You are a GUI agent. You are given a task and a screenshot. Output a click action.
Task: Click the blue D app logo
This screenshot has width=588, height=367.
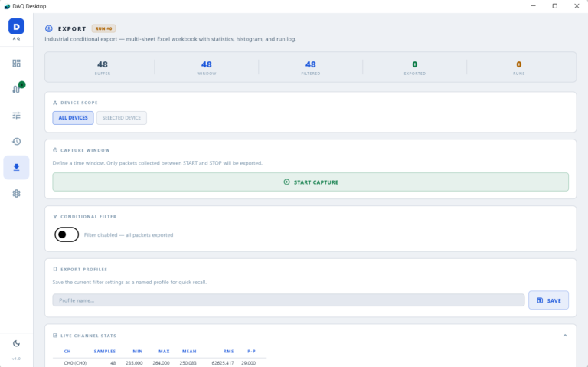16,26
